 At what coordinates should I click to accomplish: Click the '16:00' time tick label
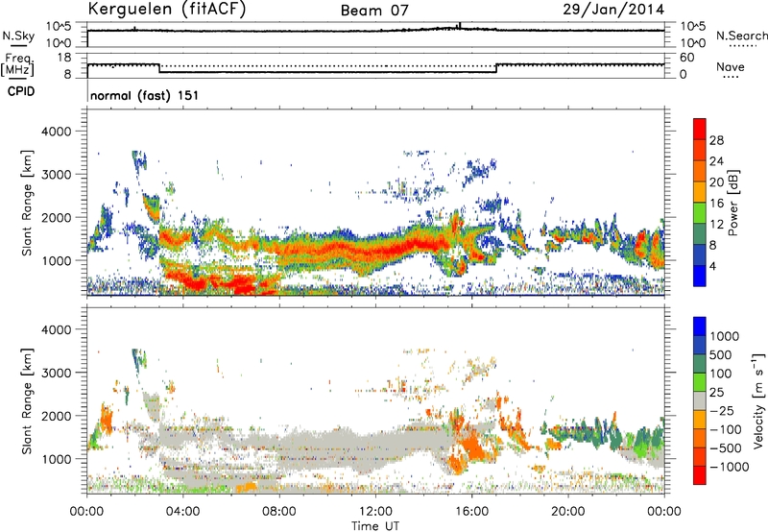(471, 512)
